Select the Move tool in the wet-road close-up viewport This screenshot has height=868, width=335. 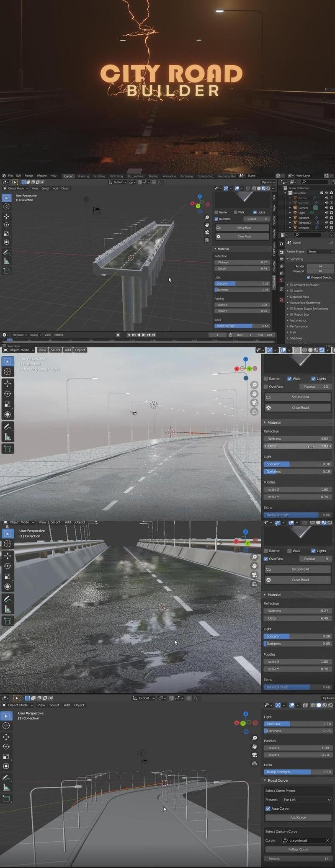(8, 556)
